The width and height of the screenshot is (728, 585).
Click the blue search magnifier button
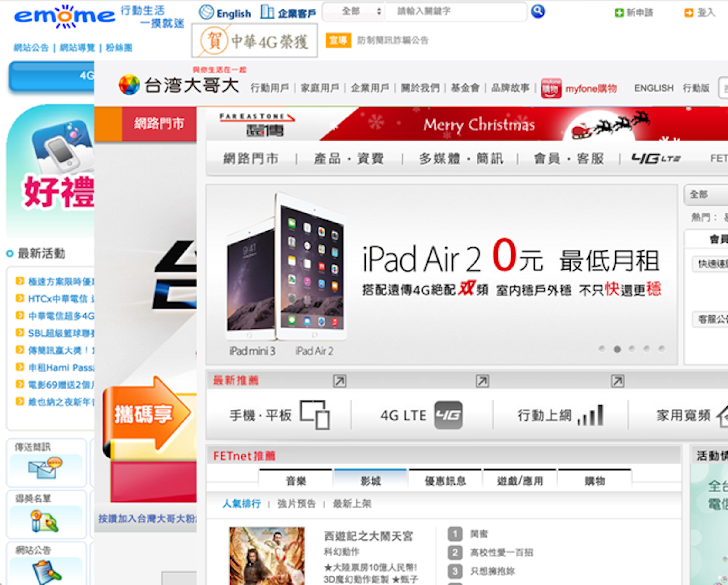(538, 12)
